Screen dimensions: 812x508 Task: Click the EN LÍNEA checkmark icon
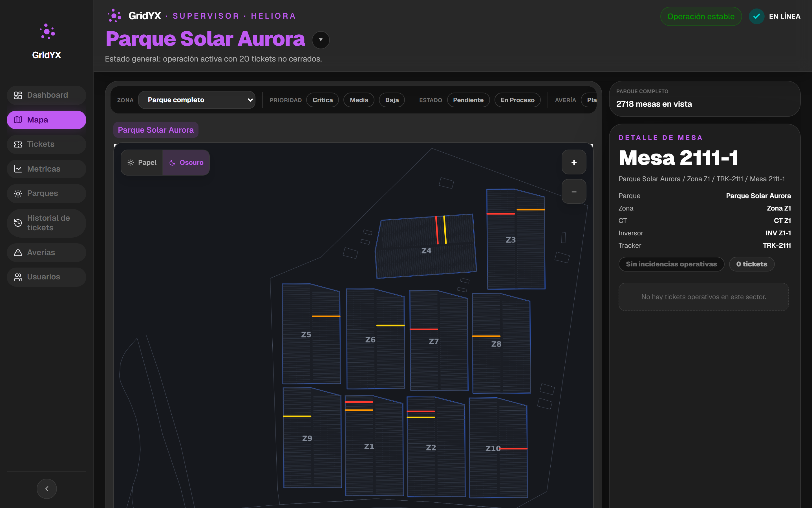tap(756, 16)
